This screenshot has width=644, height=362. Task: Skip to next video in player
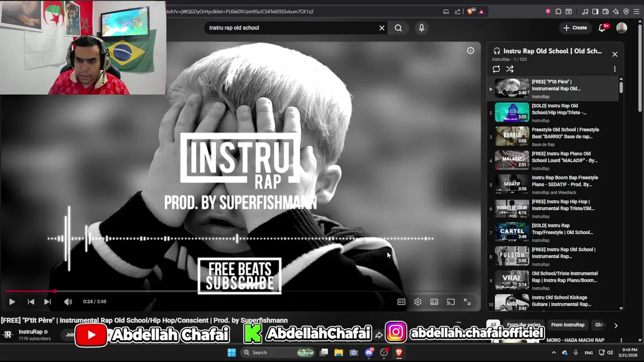tap(47, 302)
